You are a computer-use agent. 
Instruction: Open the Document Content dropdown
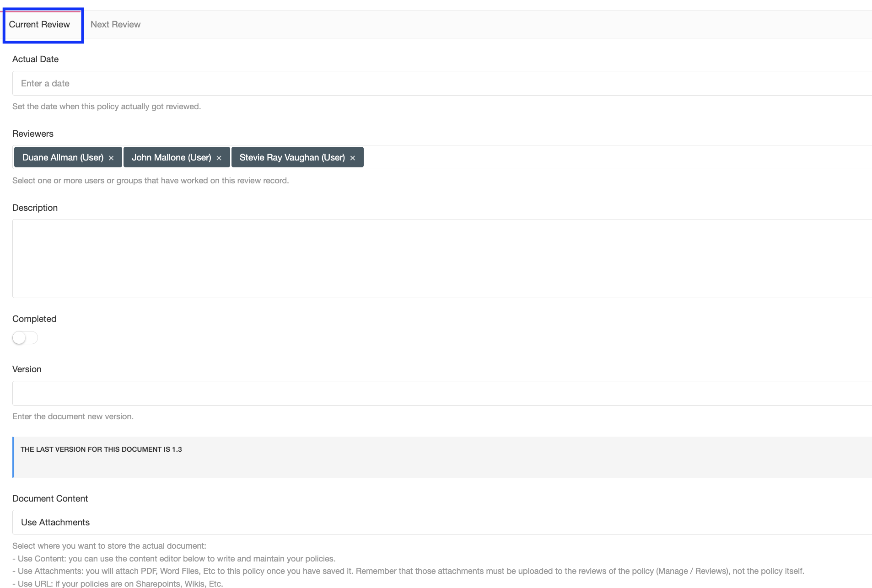coord(442,522)
